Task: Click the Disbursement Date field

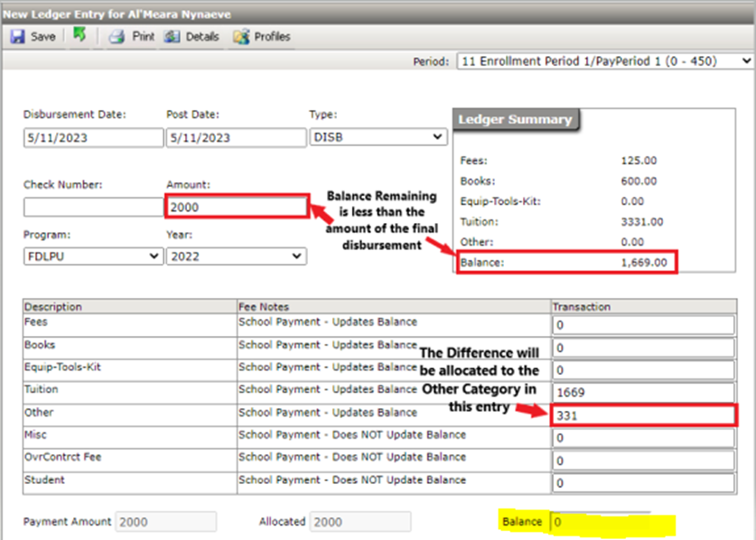Action: tap(91, 137)
